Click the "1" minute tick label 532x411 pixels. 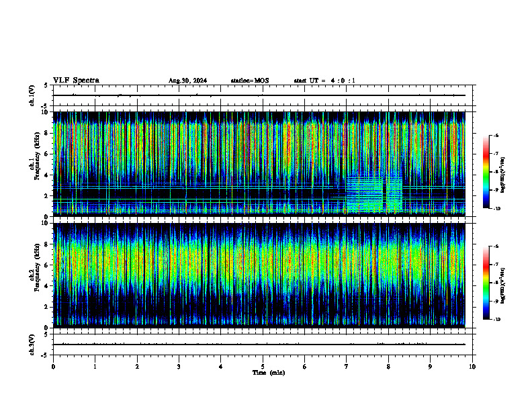pos(95,367)
